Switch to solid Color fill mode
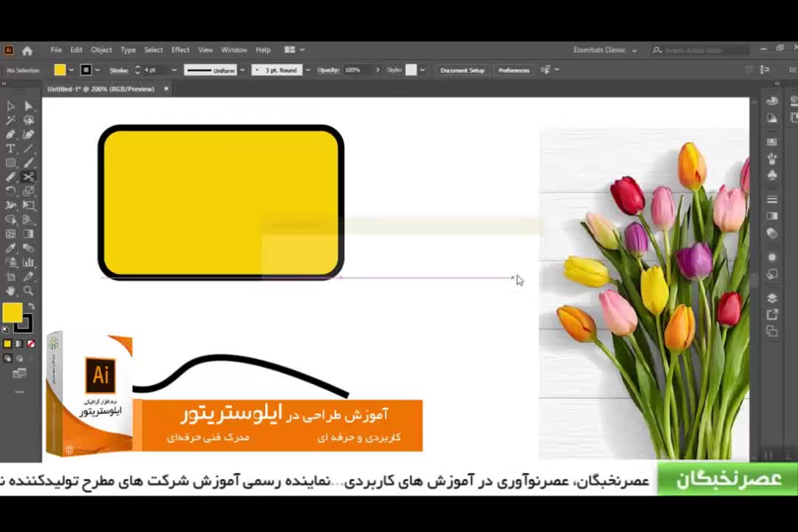Screen dimensions: 798x532 (x=7, y=344)
